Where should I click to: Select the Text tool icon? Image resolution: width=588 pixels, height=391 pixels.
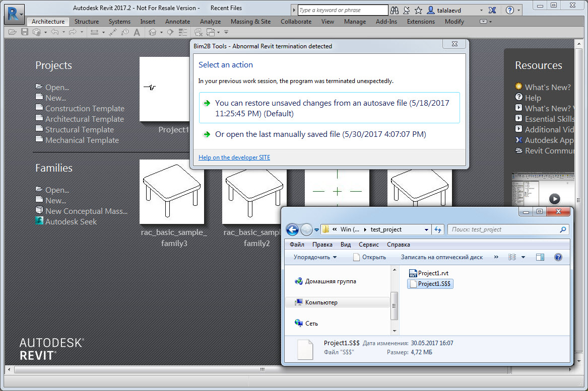tap(136, 31)
